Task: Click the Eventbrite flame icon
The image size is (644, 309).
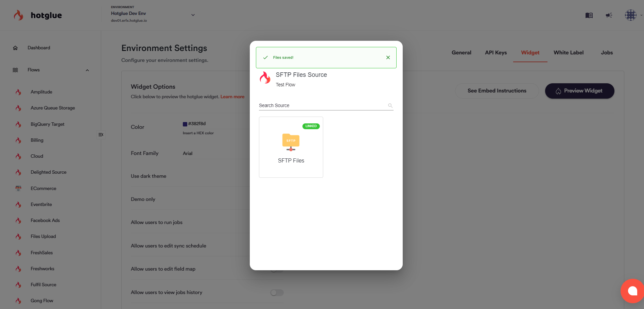Action: pos(18,205)
